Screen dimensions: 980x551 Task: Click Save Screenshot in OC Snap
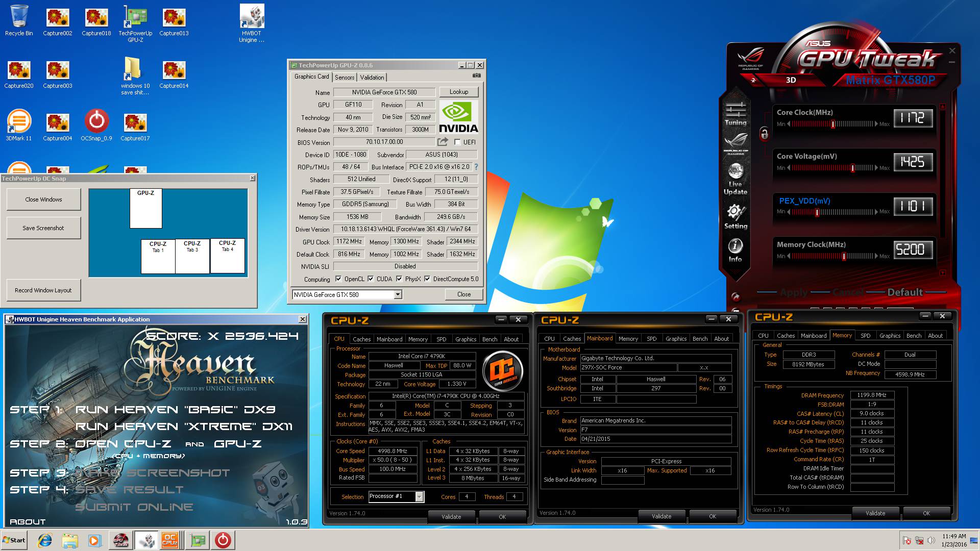[43, 228]
